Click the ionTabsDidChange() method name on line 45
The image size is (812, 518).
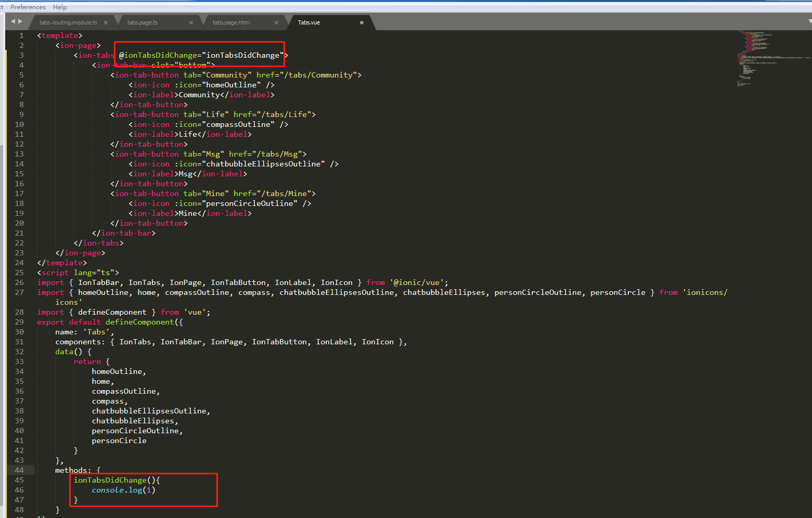tap(114, 480)
